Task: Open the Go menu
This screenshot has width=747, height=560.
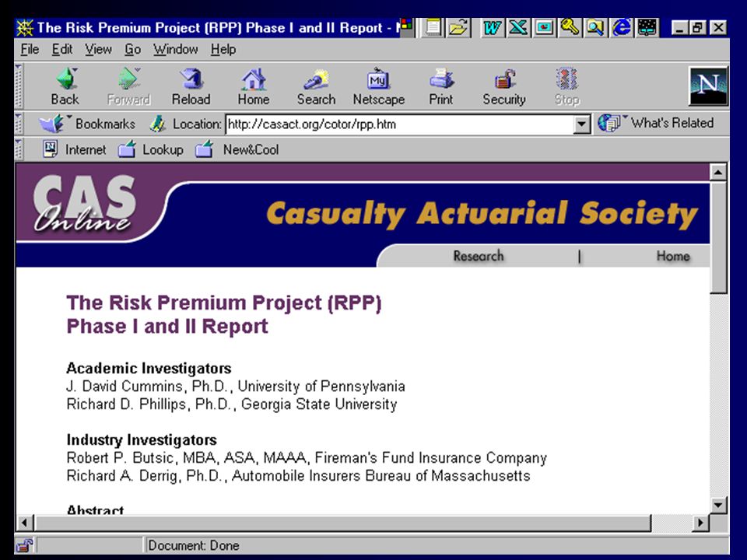Action: coord(132,50)
